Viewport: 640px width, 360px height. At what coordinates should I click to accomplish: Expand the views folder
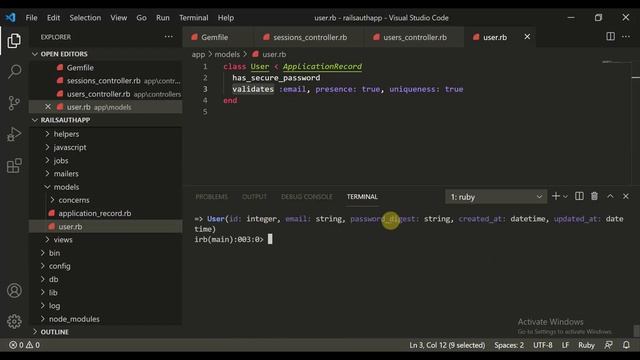point(63,240)
